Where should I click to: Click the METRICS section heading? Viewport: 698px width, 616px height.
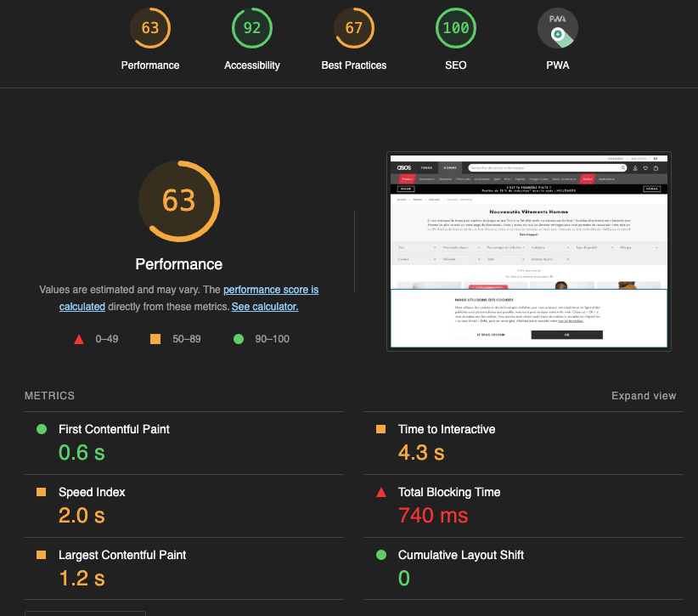(x=49, y=396)
